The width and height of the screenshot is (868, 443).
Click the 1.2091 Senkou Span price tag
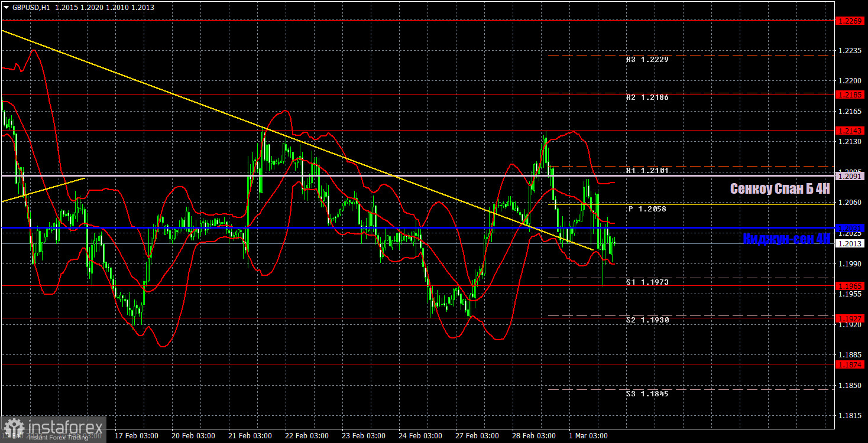pyautogui.click(x=851, y=176)
